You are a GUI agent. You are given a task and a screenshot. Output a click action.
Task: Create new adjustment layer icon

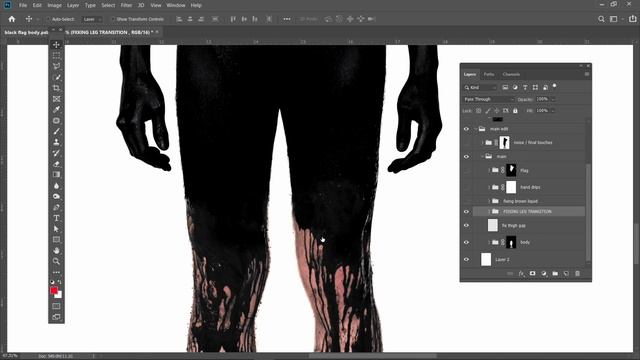tap(544, 273)
